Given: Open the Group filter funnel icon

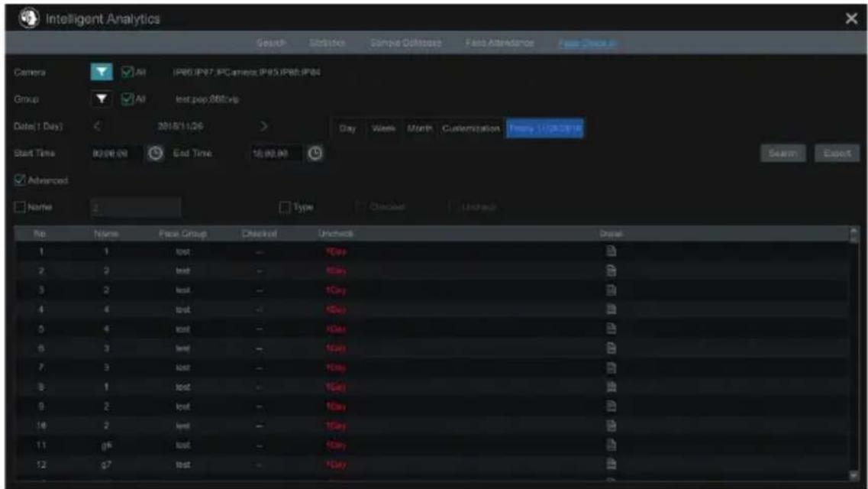Looking at the screenshot, I should (102, 99).
